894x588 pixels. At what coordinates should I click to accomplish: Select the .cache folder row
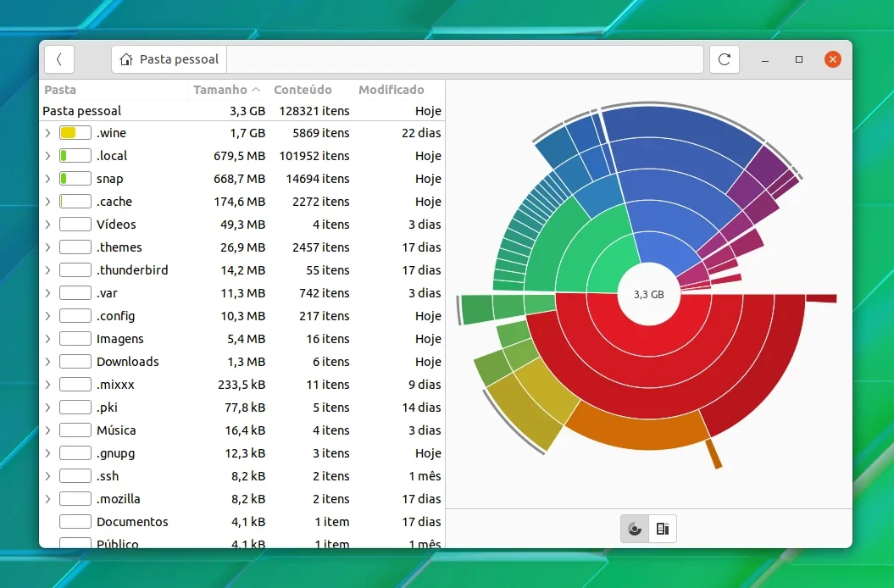pos(242,202)
